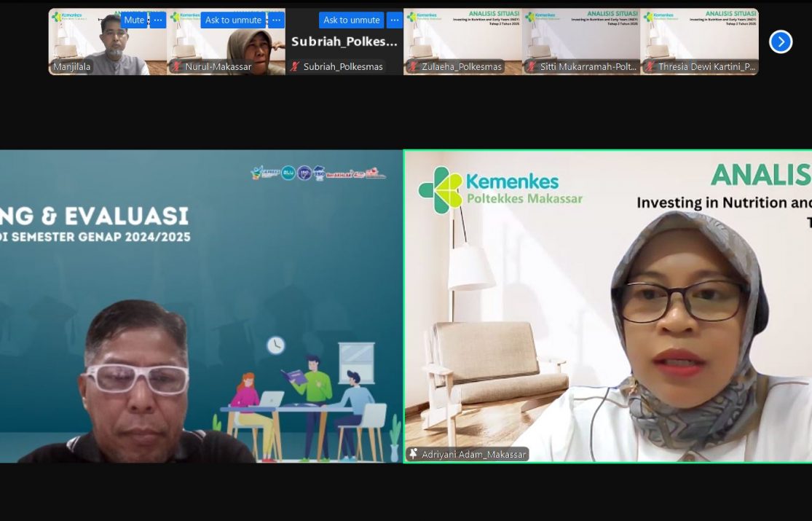Go to next page of participant thumbnails
Image resolution: width=812 pixels, height=521 pixels.
coord(781,42)
